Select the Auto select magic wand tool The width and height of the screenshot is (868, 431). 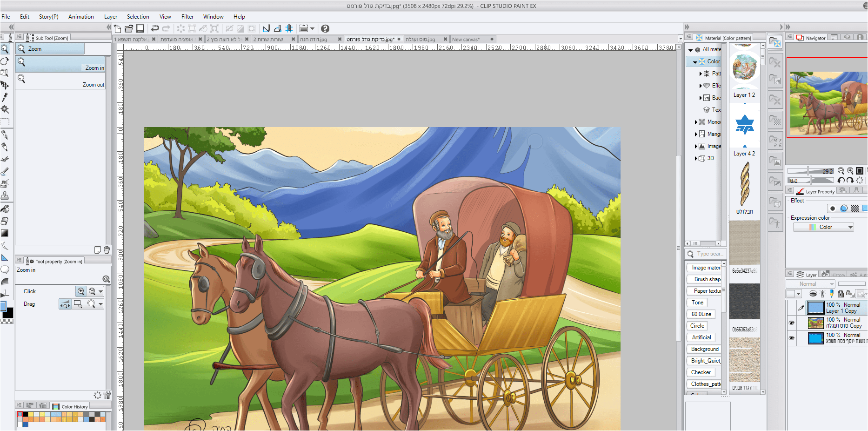5,109
